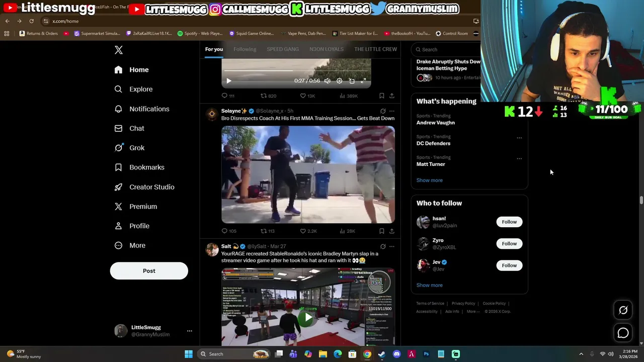Image resolution: width=644 pixels, height=362 pixels.
Task: Like the post with 13K likes
Action: [x=307, y=96]
